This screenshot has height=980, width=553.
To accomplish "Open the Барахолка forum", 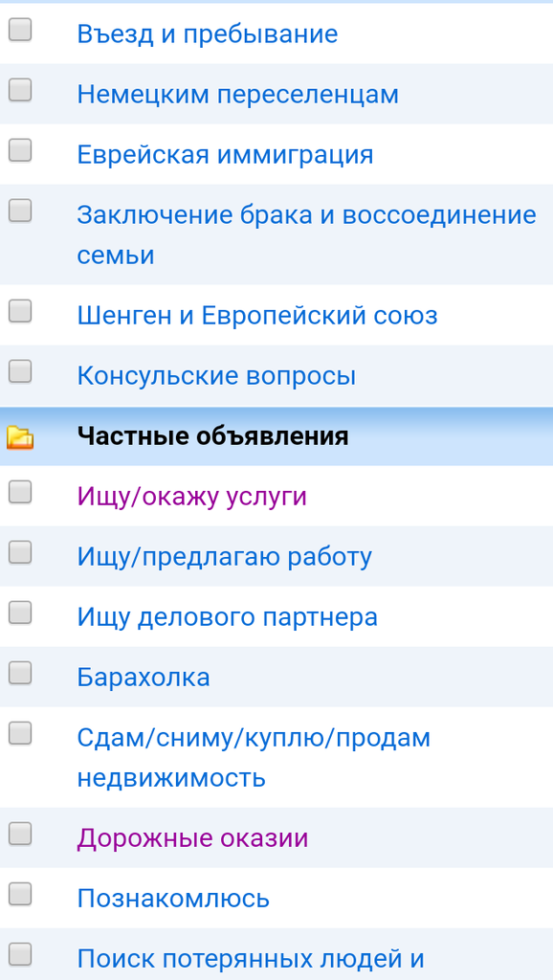I will (x=144, y=678).
